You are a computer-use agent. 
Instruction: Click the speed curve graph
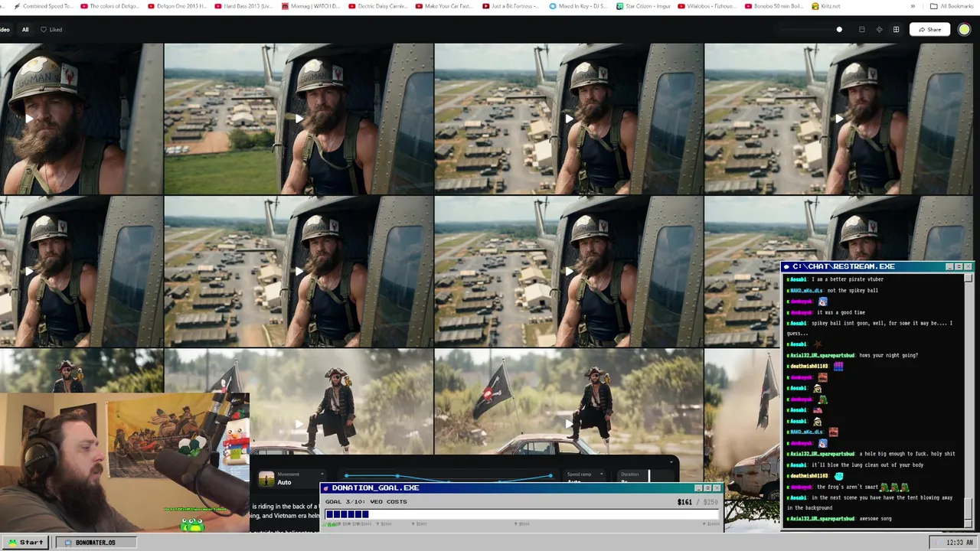(449, 477)
